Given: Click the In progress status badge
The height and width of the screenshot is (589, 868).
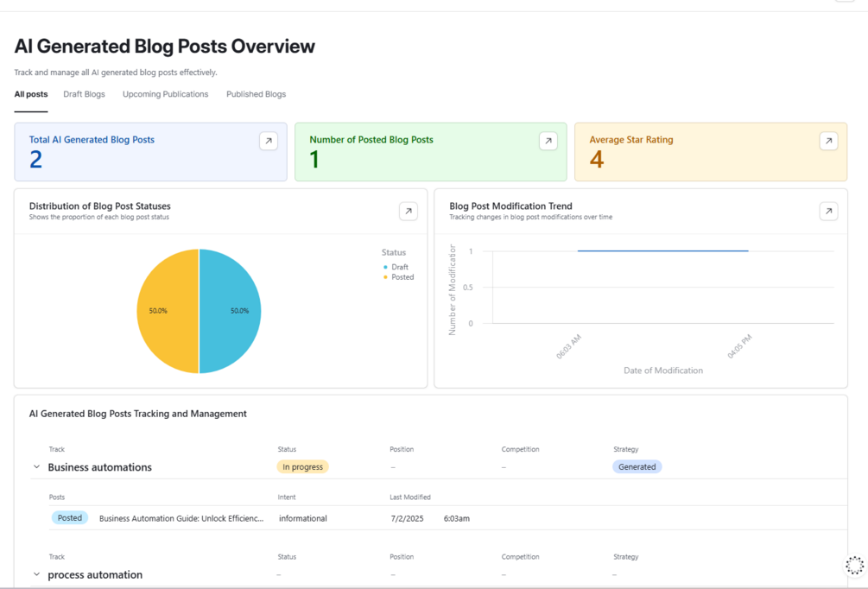Looking at the screenshot, I should [x=303, y=466].
